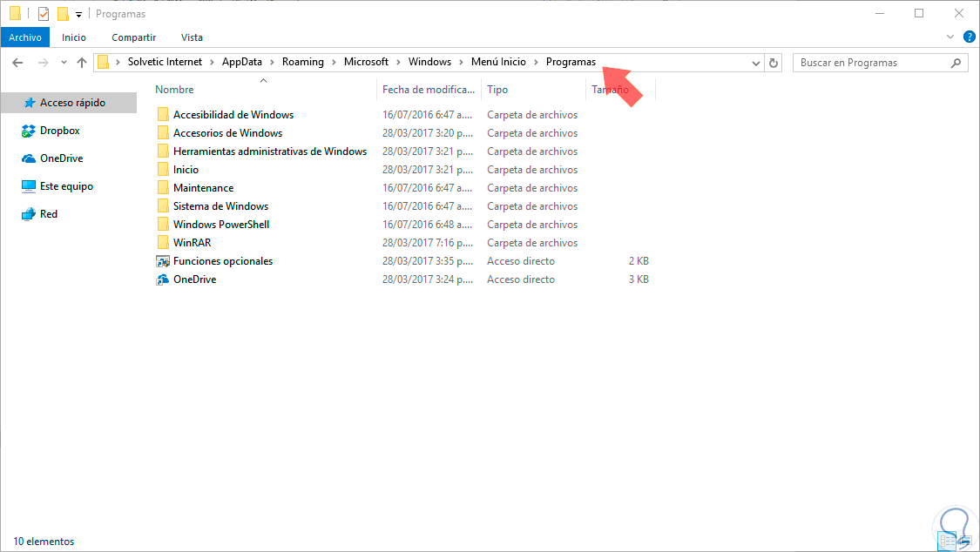
Task: Sort by the Tamaño column header
Action: pos(610,90)
